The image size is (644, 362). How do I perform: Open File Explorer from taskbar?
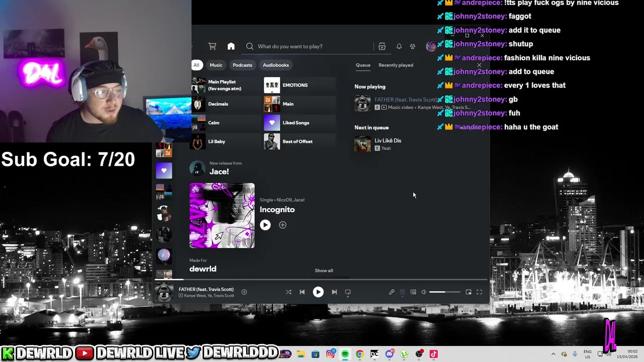coord(300,354)
